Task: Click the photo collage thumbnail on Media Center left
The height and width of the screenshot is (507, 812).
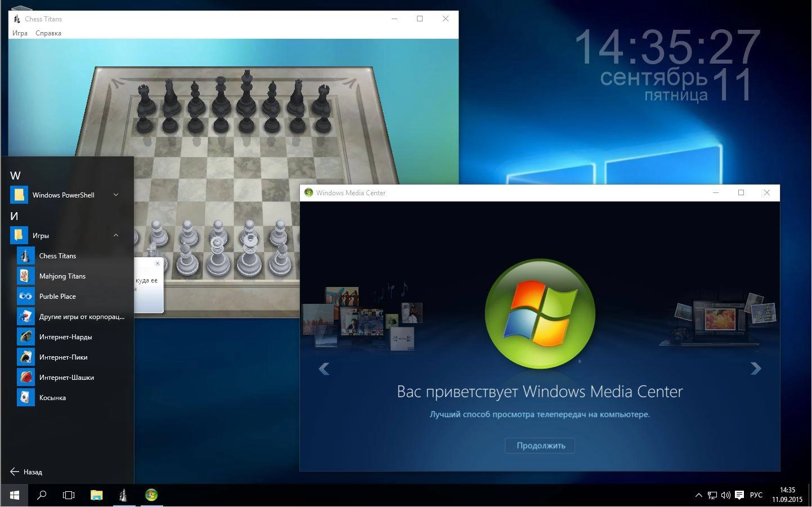Action: (362, 318)
